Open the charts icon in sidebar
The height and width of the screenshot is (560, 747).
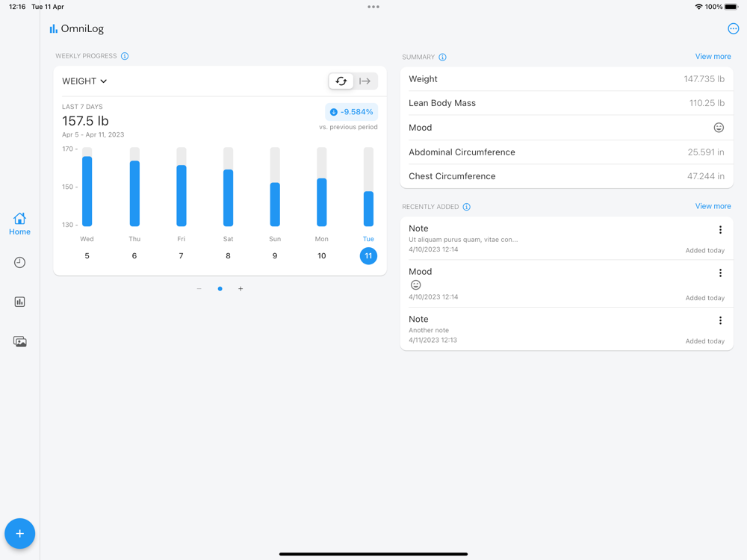click(x=19, y=302)
